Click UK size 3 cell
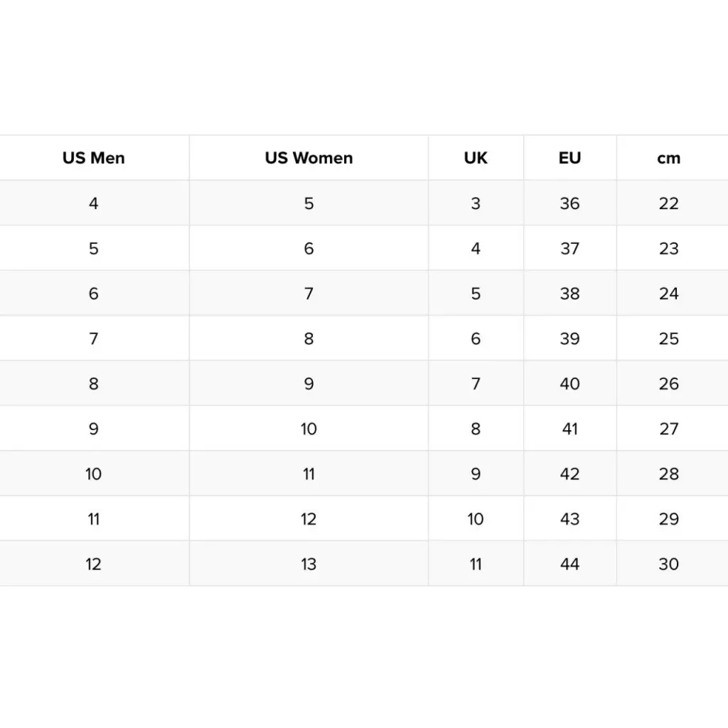The width and height of the screenshot is (728, 728). [476, 203]
